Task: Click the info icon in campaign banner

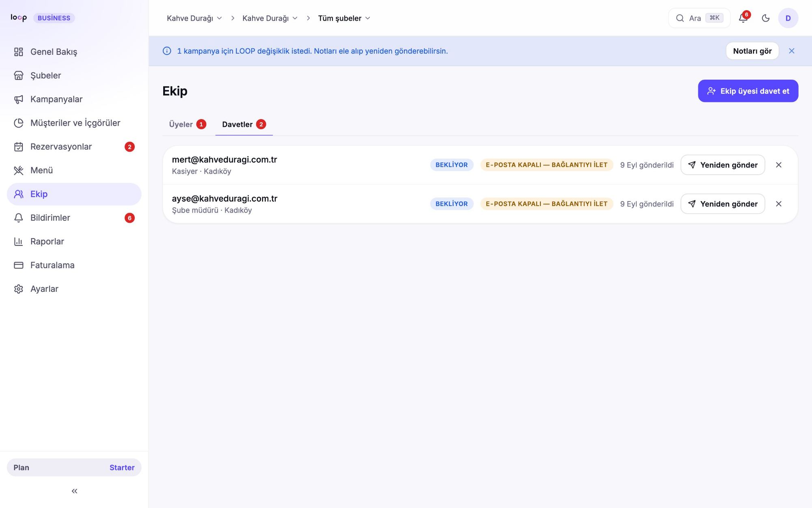Action: [x=167, y=51]
